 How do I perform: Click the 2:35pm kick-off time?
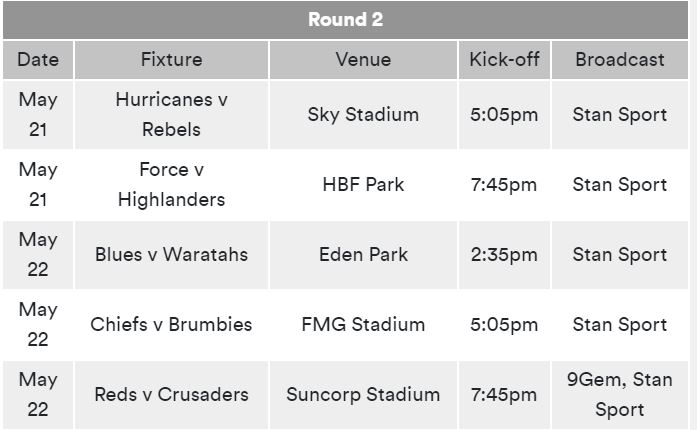point(504,255)
